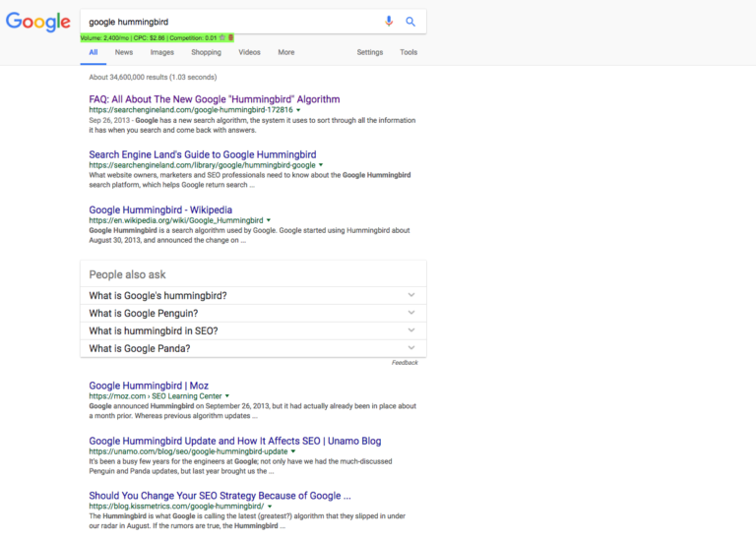The width and height of the screenshot is (756, 538).
Task: Click the 'People also ask' heading
Action: tap(127, 274)
